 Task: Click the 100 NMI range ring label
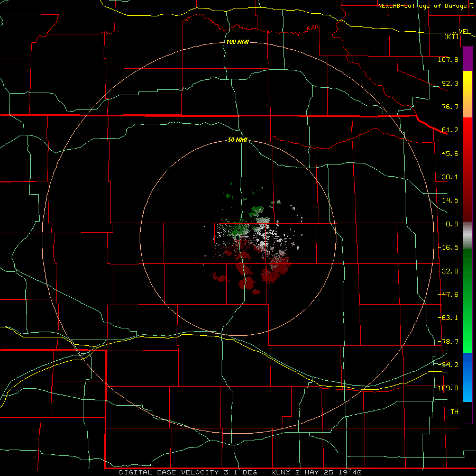pyautogui.click(x=237, y=42)
